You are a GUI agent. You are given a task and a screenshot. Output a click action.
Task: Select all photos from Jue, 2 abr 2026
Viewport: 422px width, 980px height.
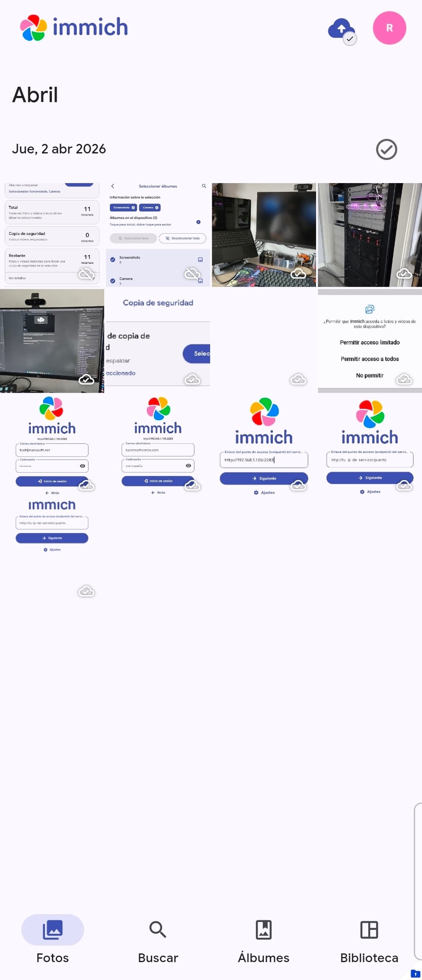[386, 150]
